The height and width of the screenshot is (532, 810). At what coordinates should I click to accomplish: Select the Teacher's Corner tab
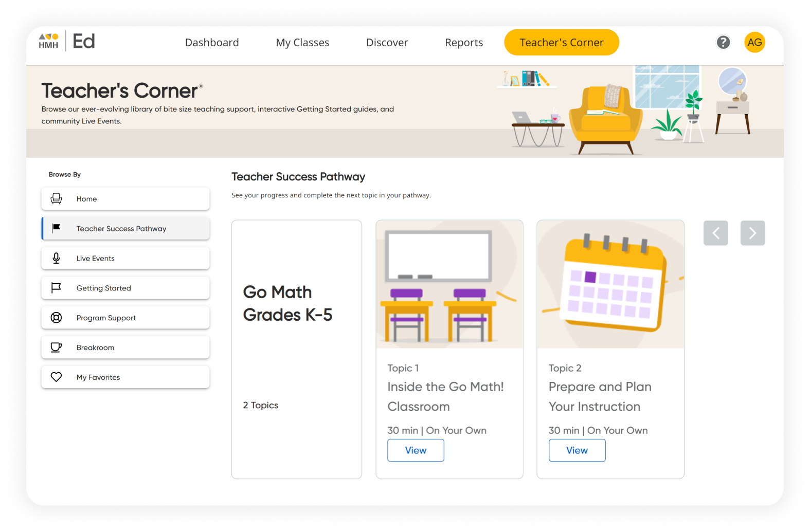pyautogui.click(x=562, y=42)
